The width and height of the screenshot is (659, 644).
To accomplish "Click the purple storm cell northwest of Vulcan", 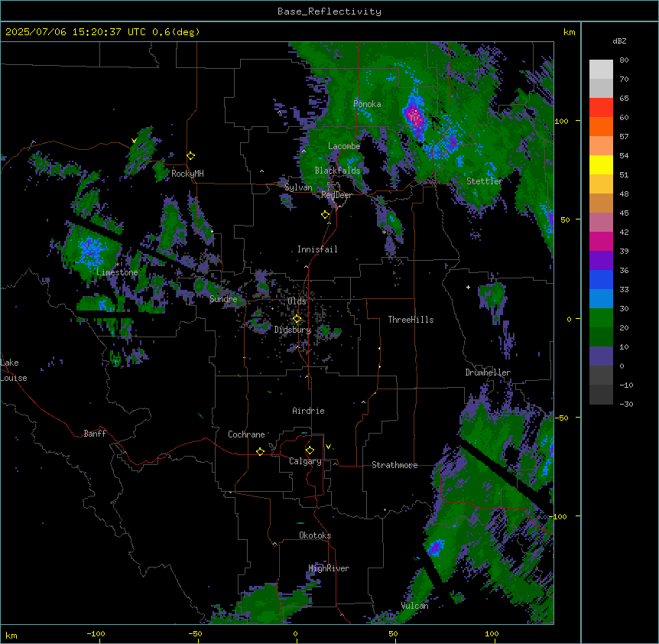I will click(435, 548).
